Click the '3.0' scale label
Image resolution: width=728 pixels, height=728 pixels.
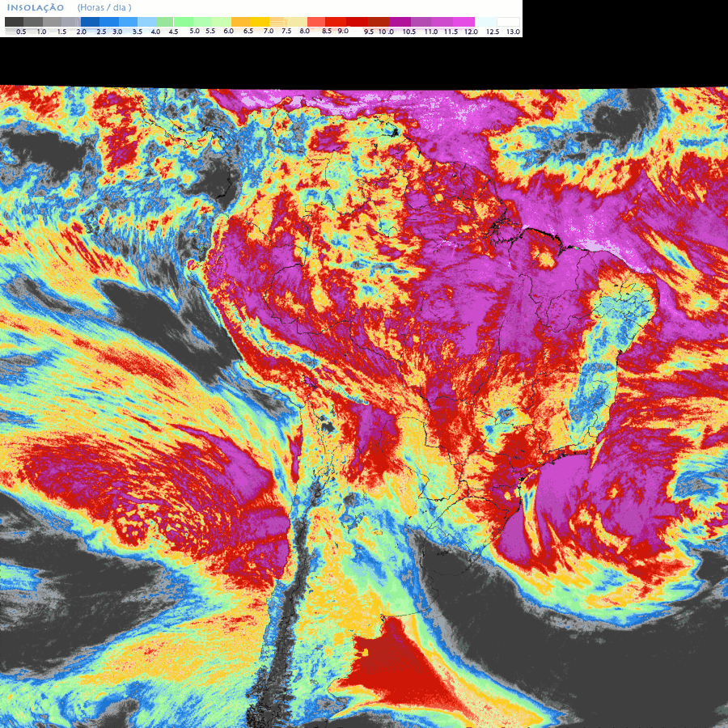pyautogui.click(x=117, y=32)
